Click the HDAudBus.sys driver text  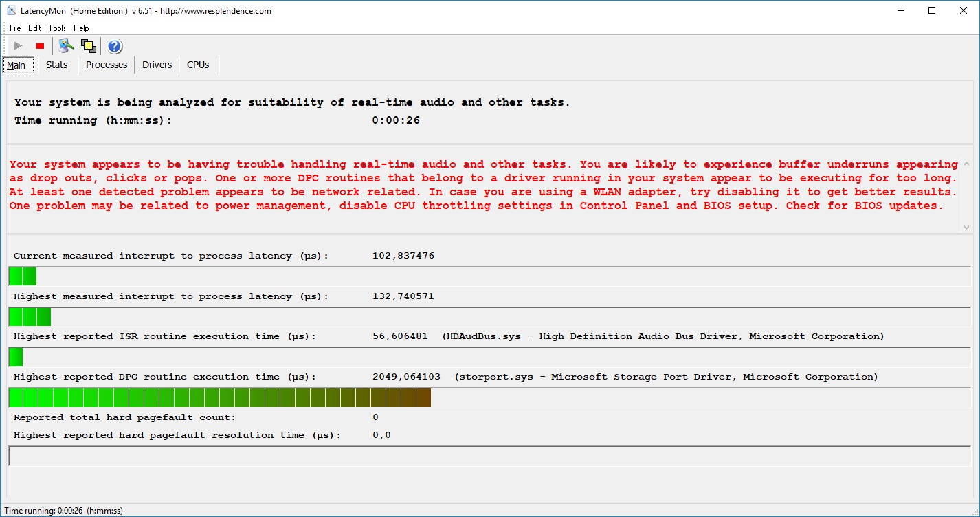click(x=663, y=336)
